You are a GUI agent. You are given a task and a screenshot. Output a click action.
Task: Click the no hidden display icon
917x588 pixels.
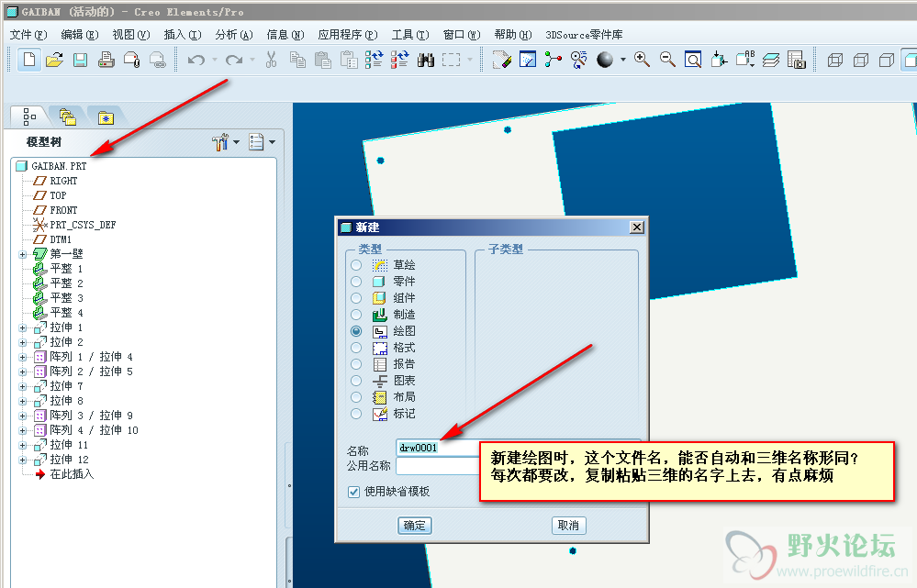(x=887, y=60)
